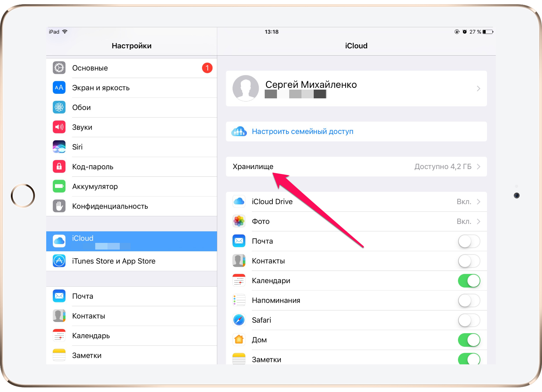This screenshot has height=392, width=542.
Task: Tap the alarm clock icon in status bar
Action: 465,32
